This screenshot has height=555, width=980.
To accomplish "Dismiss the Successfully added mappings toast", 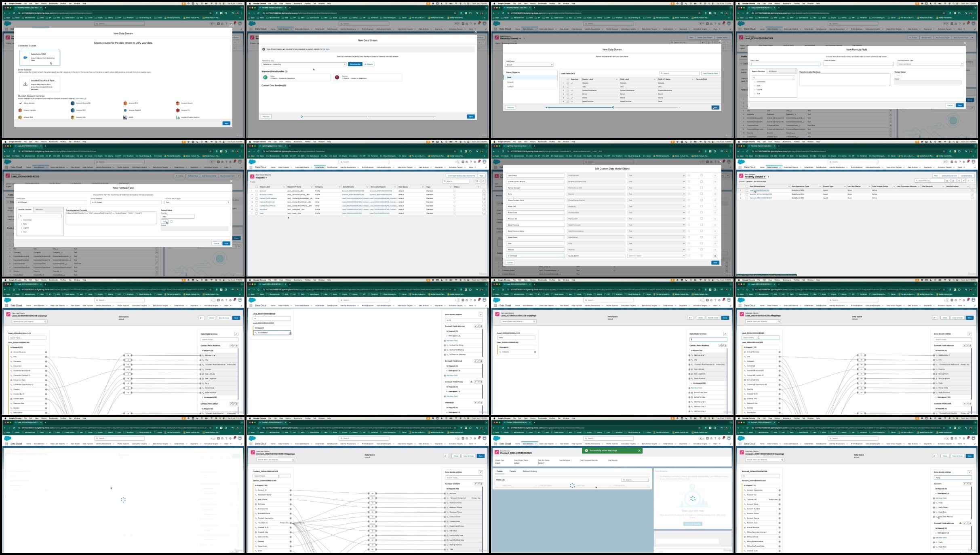I will point(639,451).
